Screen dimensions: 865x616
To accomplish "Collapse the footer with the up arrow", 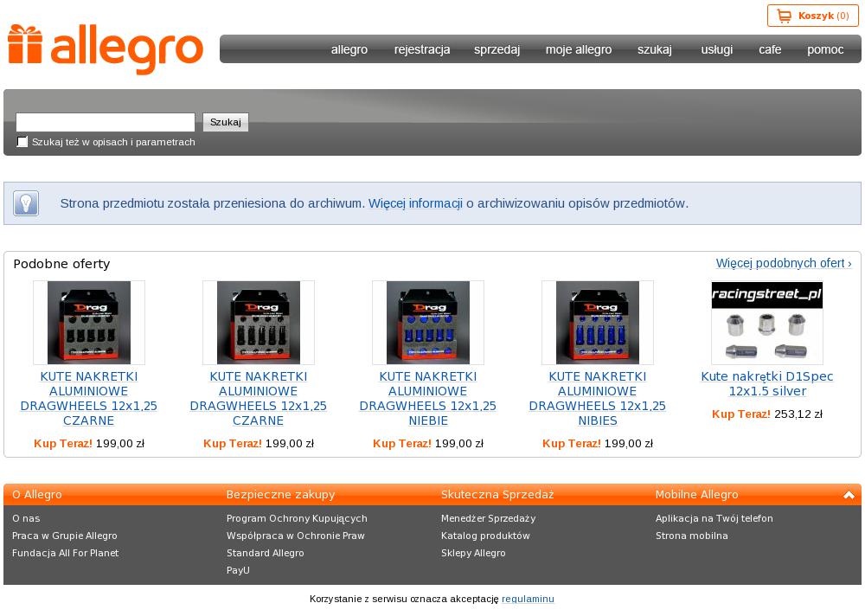I will coord(849,495).
